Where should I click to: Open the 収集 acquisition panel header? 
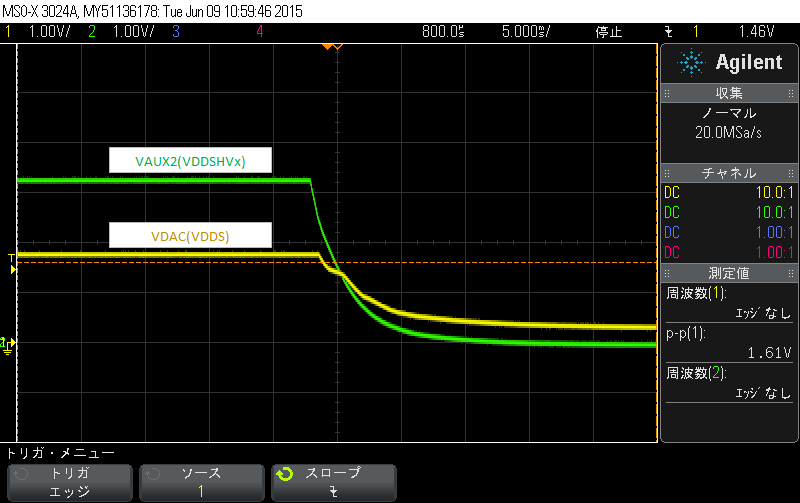click(x=729, y=93)
